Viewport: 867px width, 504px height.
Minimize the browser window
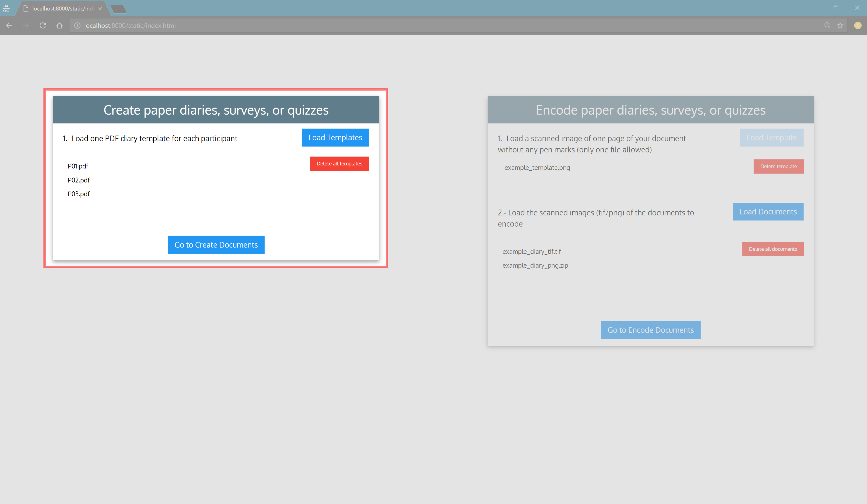point(815,8)
